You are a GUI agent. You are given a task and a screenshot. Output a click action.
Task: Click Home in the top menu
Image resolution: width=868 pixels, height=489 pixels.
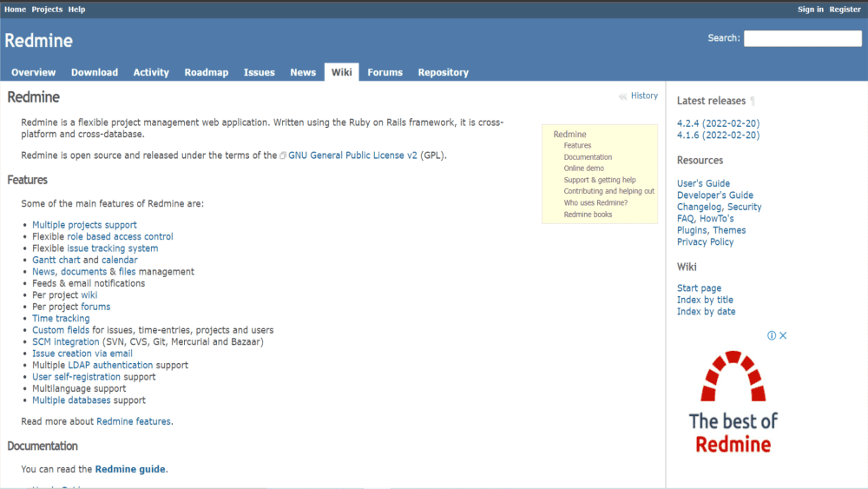(x=15, y=10)
